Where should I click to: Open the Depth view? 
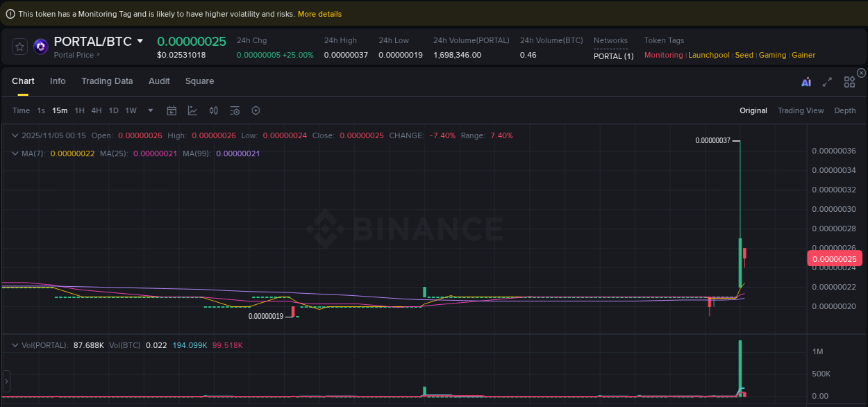click(x=844, y=110)
